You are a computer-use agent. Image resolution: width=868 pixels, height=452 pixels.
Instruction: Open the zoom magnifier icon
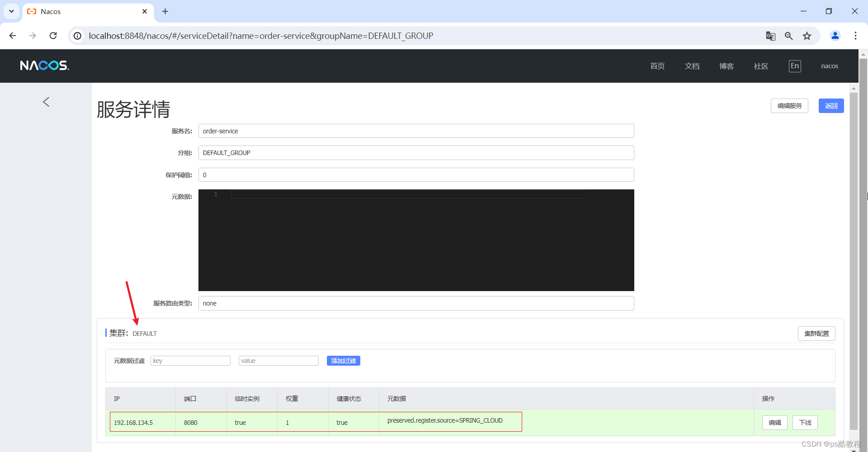pyautogui.click(x=789, y=36)
